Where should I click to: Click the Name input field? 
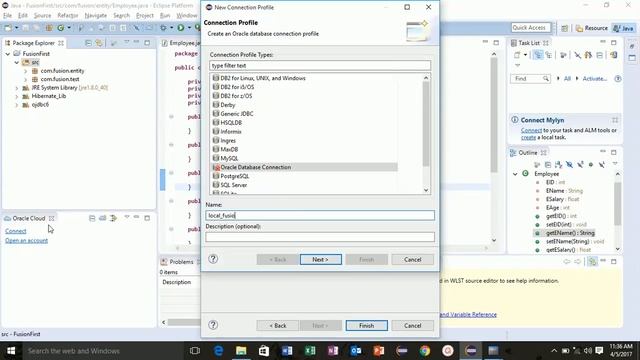pos(320,216)
